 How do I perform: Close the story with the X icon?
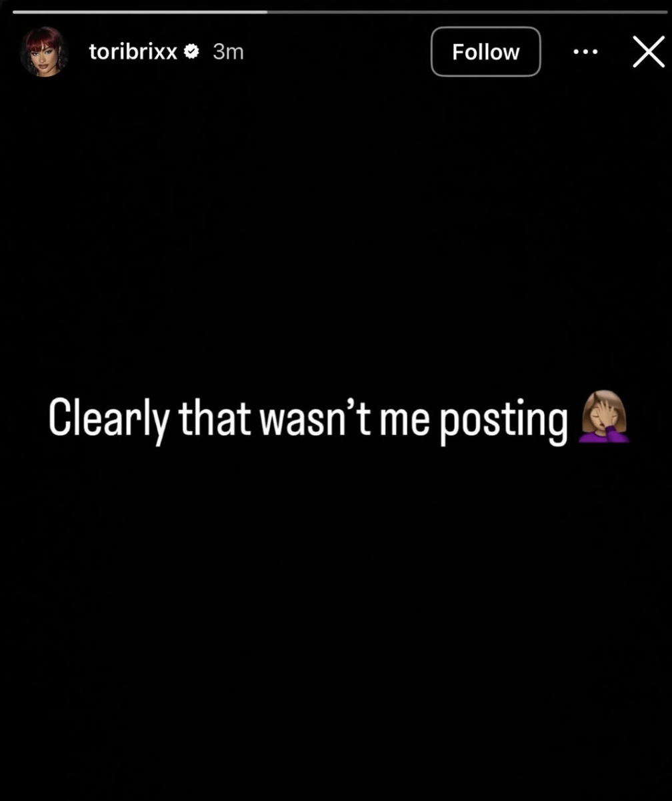649,52
